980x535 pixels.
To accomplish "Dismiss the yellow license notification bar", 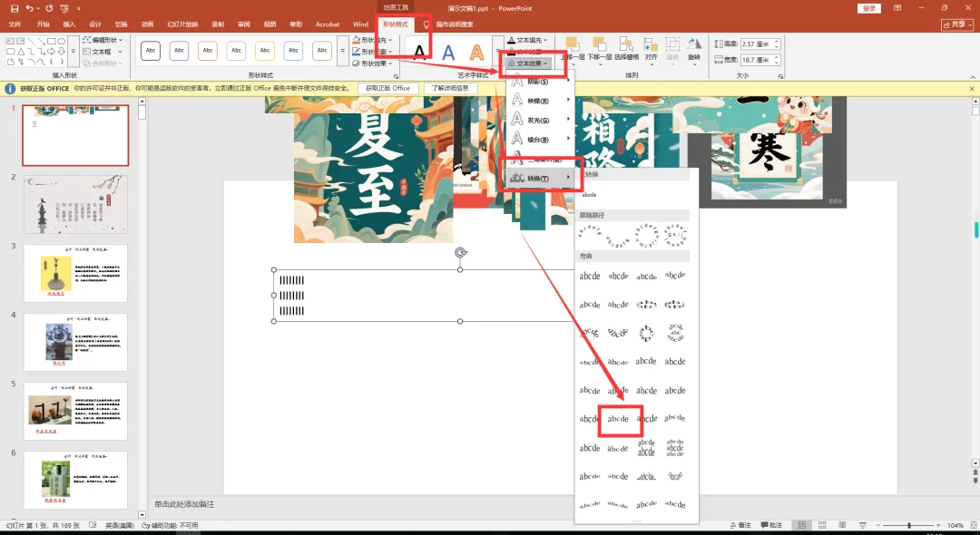I will [971, 89].
